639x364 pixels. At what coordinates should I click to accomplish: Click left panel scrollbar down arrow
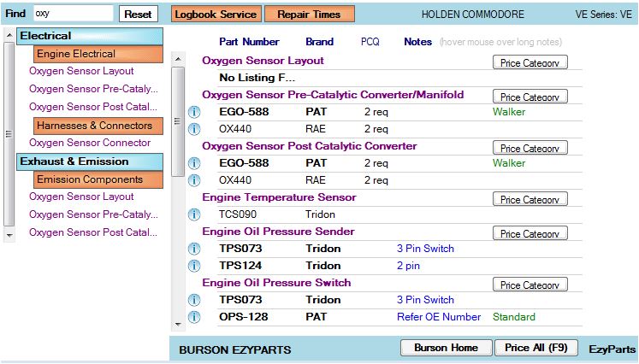click(9, 235)
